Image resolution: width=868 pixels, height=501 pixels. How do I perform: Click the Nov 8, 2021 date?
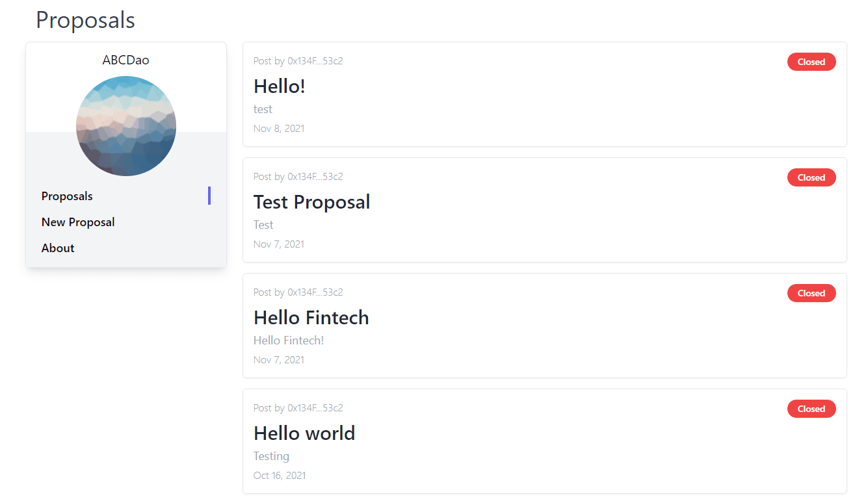coord(279,129)
